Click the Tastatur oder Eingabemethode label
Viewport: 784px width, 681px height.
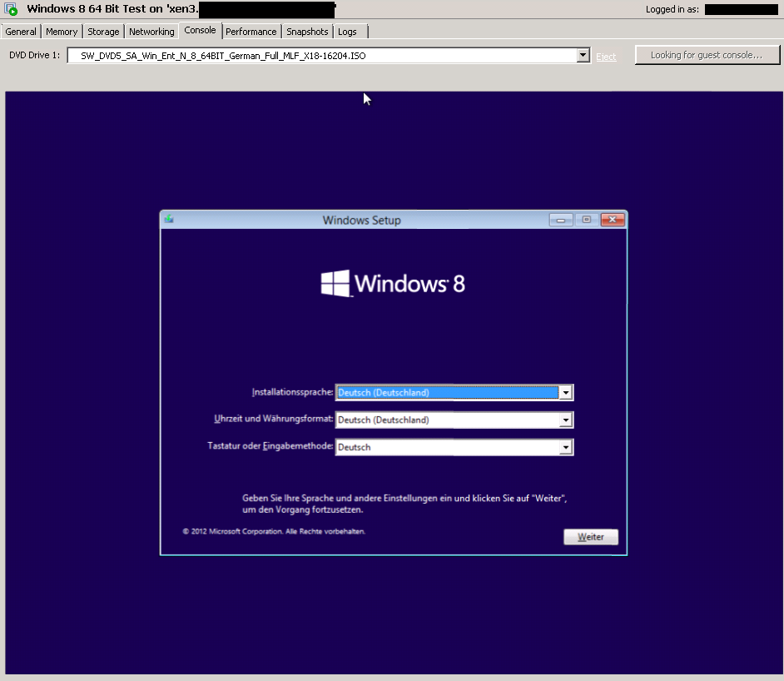pos(270,446)
